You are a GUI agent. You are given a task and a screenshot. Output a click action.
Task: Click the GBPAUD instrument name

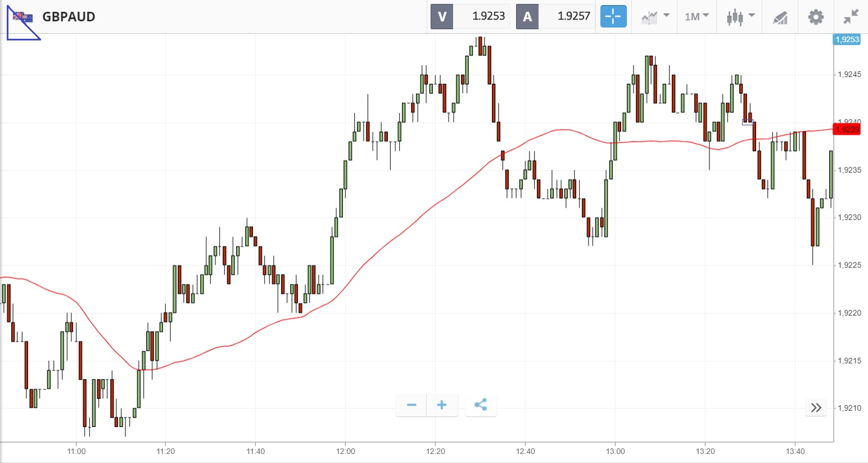69,17
